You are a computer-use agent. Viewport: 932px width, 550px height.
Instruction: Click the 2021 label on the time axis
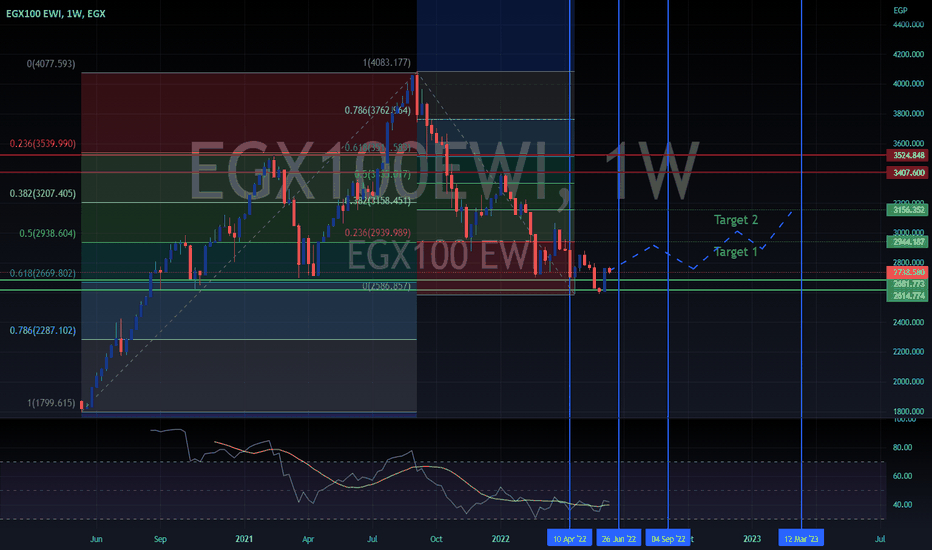coord(244,539)
